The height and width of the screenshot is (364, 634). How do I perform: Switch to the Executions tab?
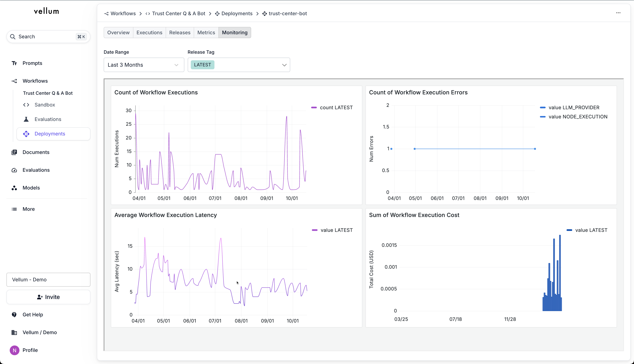coord(149,32)
